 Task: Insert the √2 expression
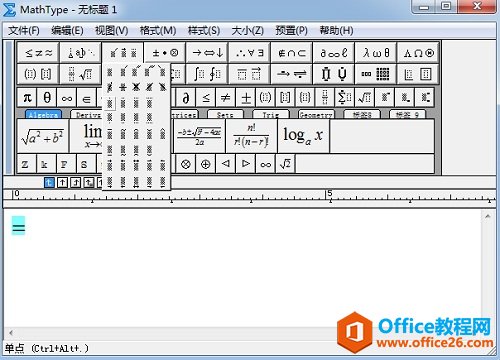pyautogui.click(x=285, y=164)
